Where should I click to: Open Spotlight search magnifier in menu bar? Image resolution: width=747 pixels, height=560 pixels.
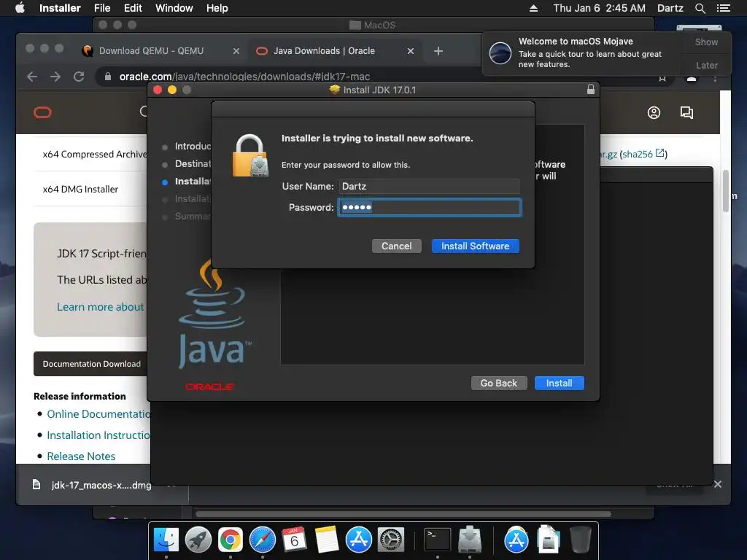point(700,8)
